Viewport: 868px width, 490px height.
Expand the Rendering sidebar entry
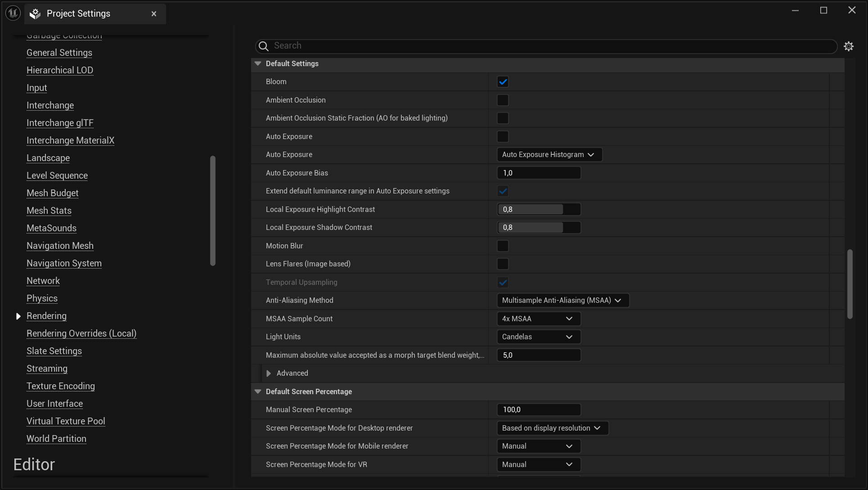18,316
